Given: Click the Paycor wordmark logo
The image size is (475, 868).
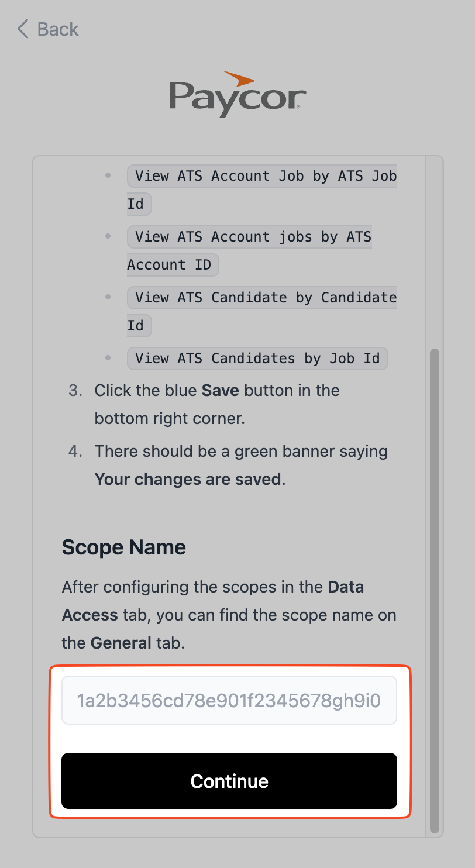Looking at the screenshot, I should click(x=237, y=97).
